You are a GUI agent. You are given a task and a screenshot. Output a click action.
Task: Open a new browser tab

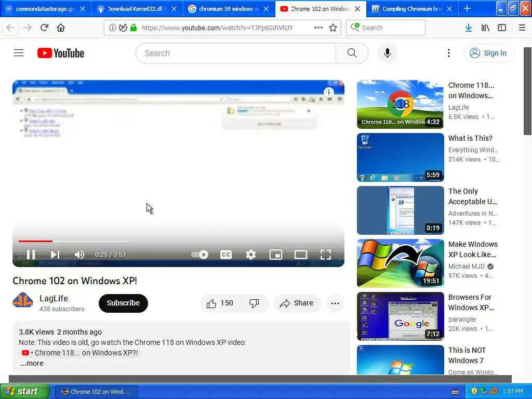pos(467,8)
